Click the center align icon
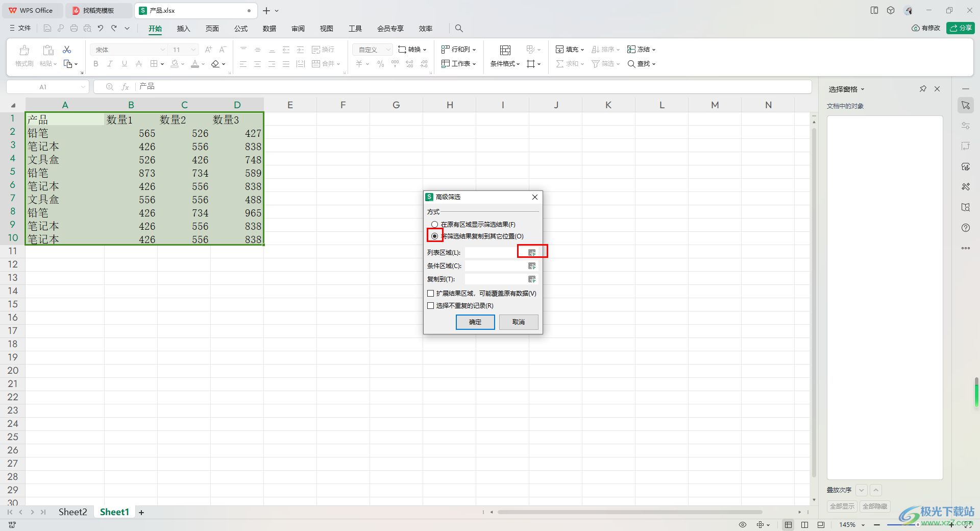This screenshot has width=980, height=531. coord(257,64)
